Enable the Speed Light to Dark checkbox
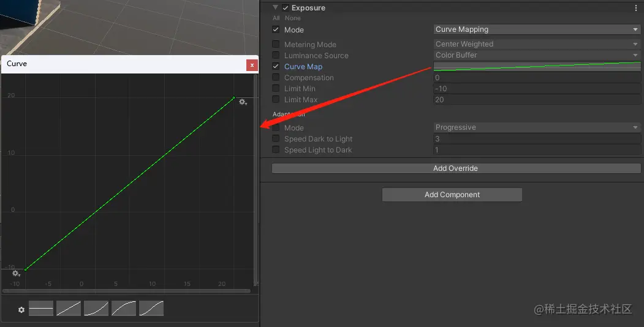Viewport: 644px width, 327px height. [276, 150]
